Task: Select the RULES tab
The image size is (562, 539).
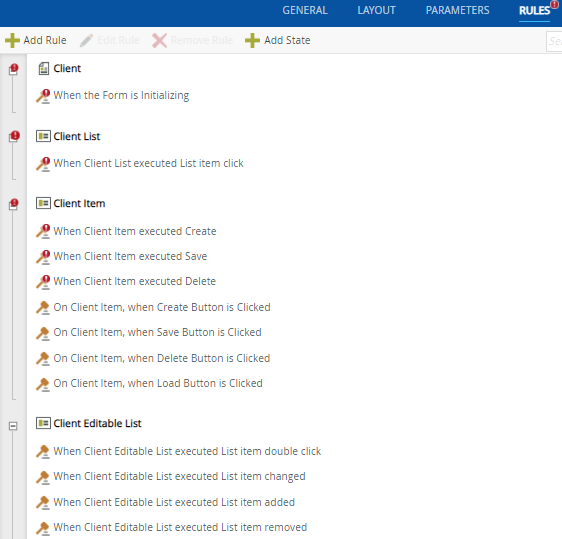Action: 534,11
